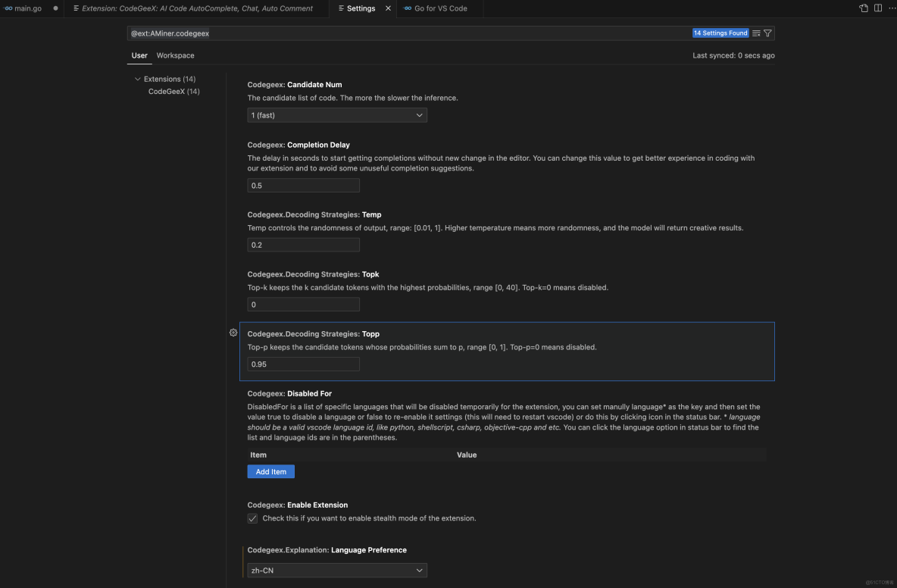
Task: Click the Last synced status text
Action: (x=733, y=55)
